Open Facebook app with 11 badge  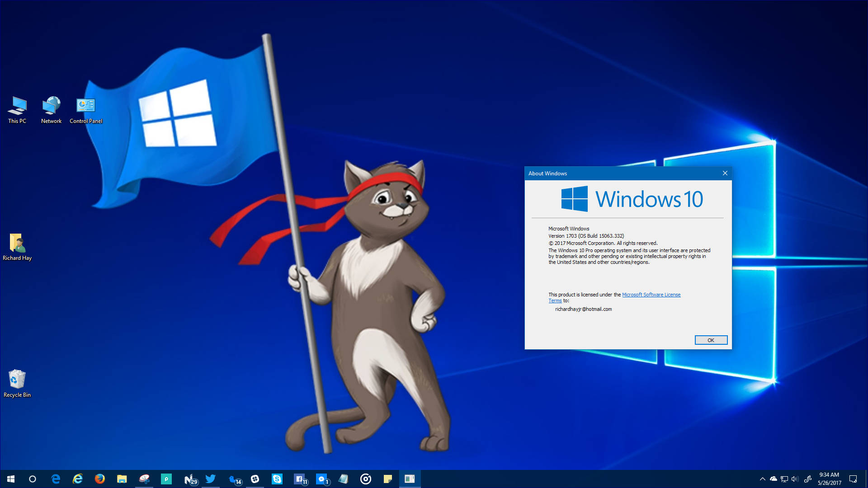299,479
